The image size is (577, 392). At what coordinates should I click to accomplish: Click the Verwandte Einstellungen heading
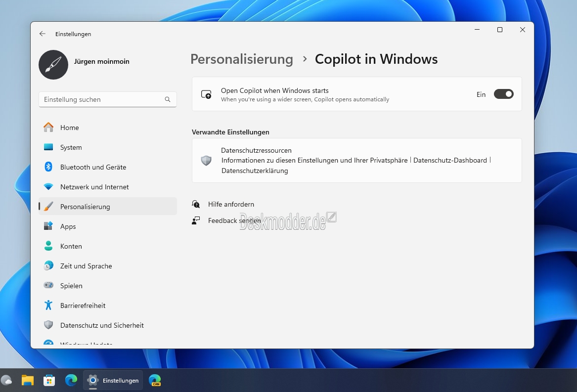[x=230, y=132]
